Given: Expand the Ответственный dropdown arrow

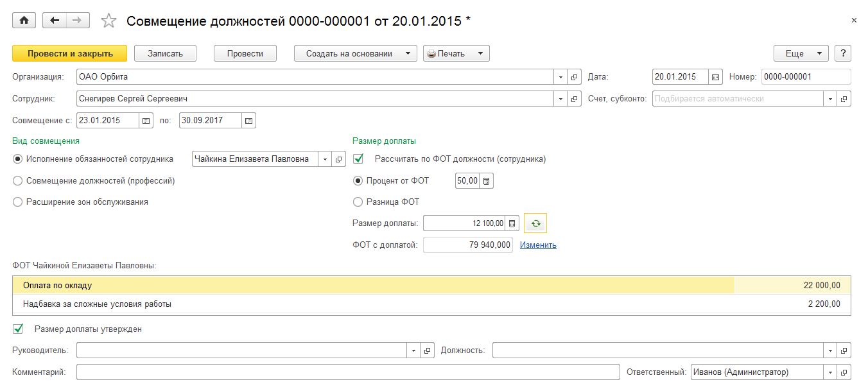Looking at the screenshot, I should click(830, 372).
